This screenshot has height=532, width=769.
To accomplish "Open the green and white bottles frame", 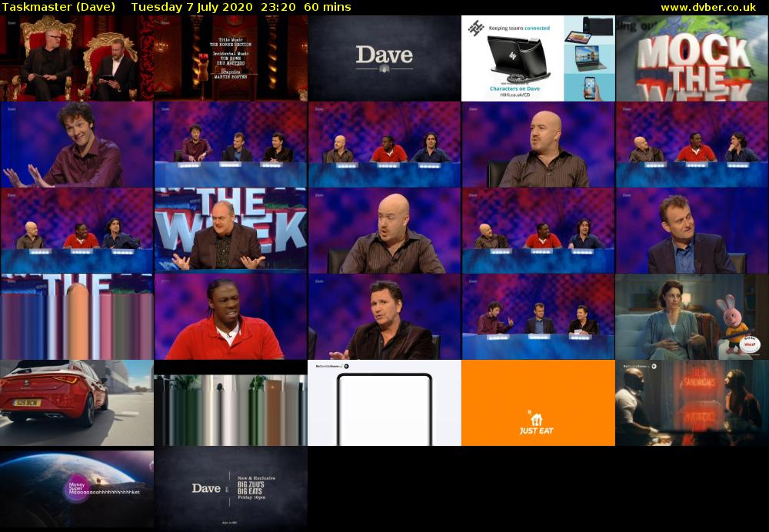I will [231, 403].
